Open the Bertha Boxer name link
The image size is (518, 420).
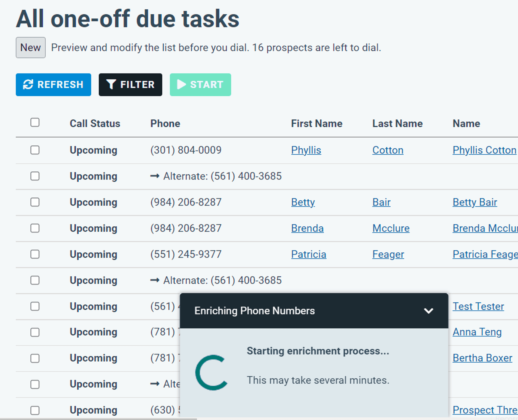point(482,358)
